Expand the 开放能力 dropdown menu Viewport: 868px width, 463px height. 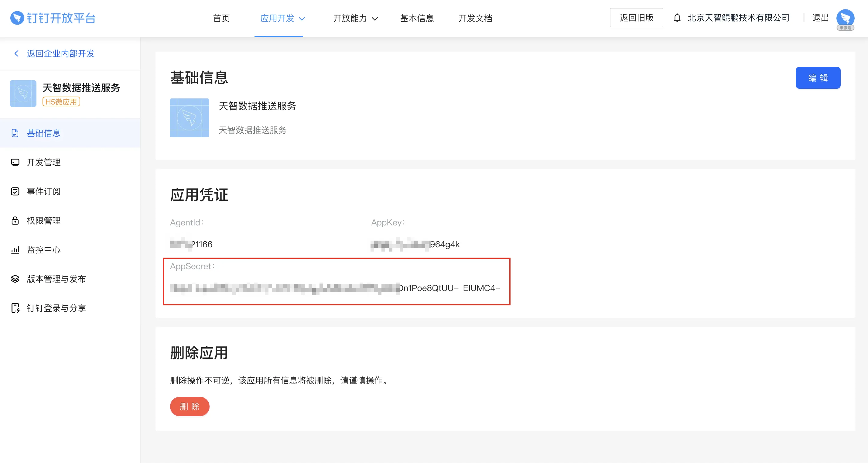(x=355, y=18)
